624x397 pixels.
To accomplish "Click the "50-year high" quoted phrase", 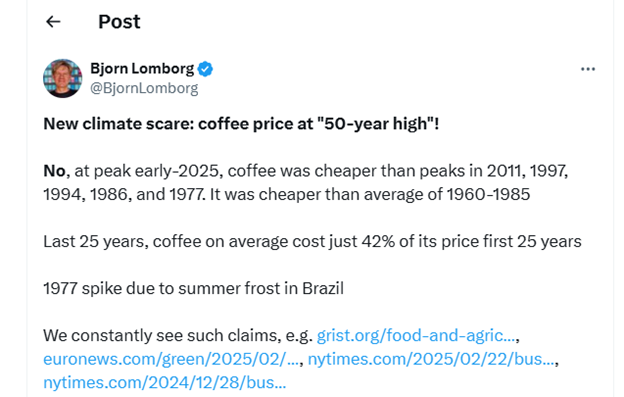I will pyautogui.click(x=376, y=124).
